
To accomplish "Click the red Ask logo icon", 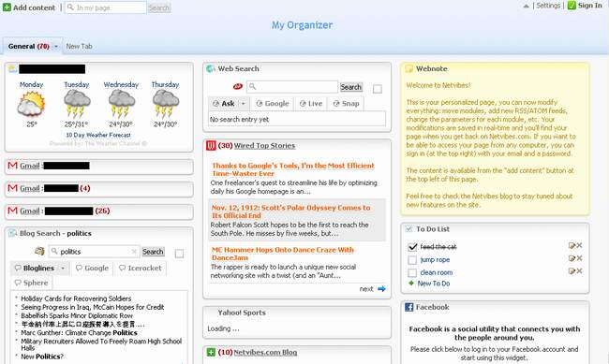I will (238, 86).
